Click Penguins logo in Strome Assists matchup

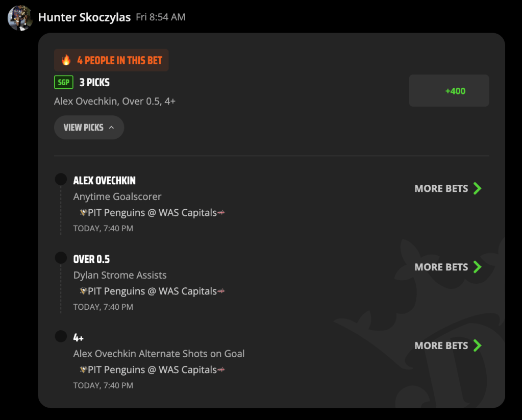point(83,291)
